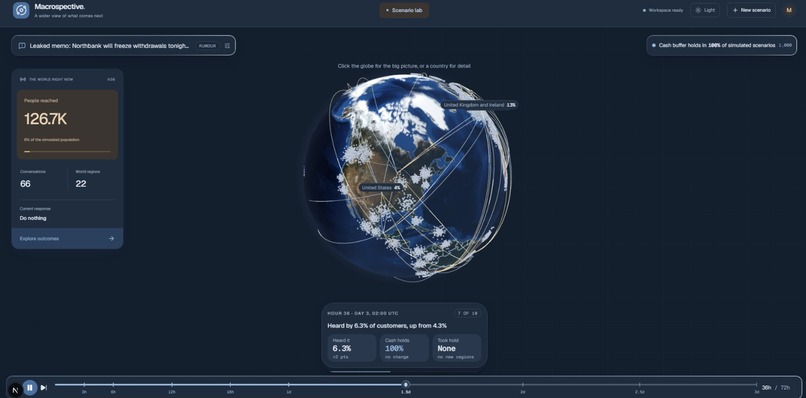Click the Explore outcomes arrow icon
This screenshot has height=398, width=806.
111,239
